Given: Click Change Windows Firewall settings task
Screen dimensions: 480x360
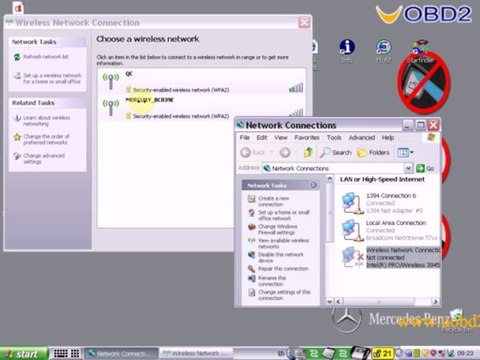Looking at the screenshot, I should pyautogui.click(x=273, y=229).
